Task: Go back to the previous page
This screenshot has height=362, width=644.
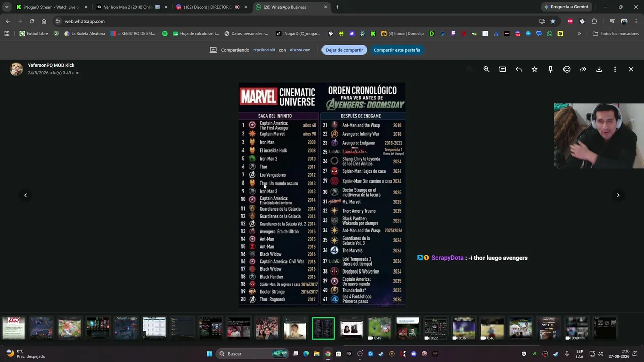Action: 8,21
